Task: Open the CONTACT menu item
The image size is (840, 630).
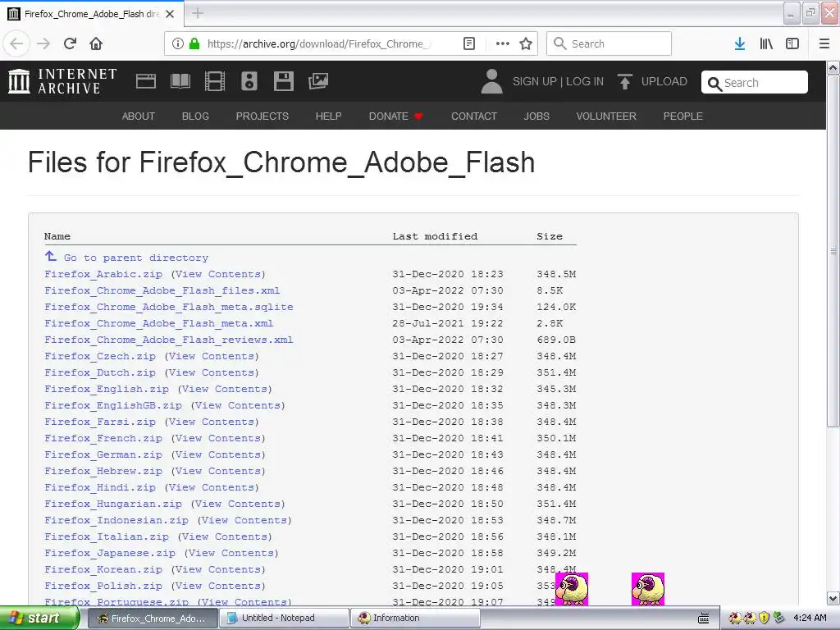Action: coord(474,116)
